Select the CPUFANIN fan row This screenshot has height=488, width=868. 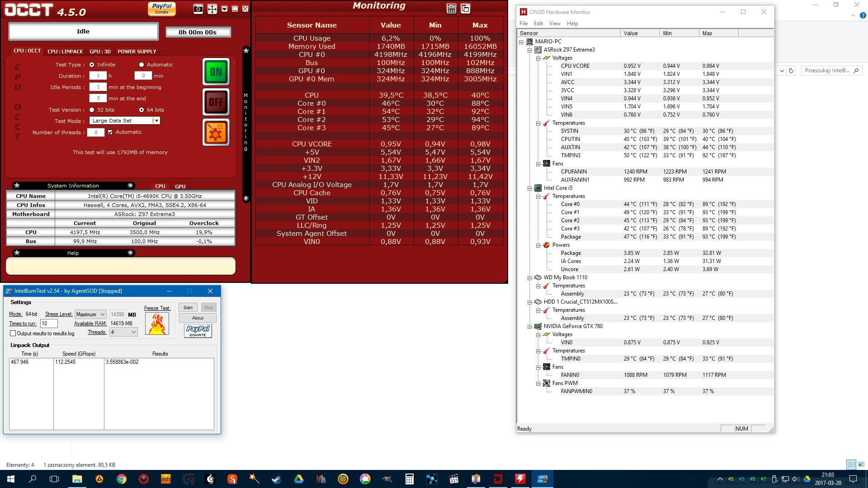click(x=645, y=172)
